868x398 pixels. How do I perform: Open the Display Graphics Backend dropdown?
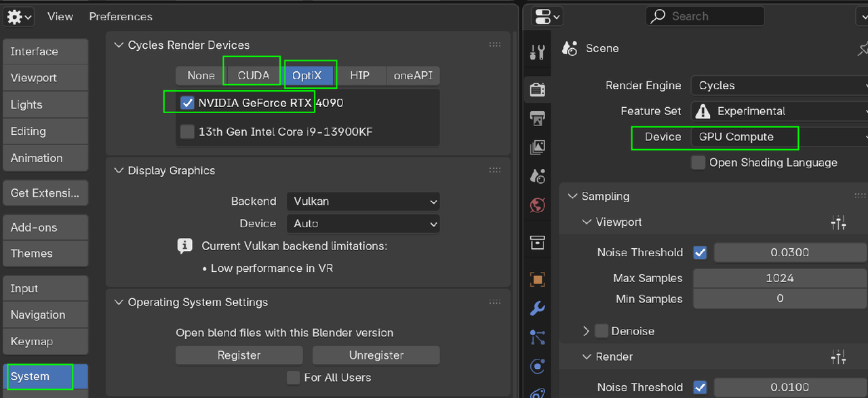click(363, 201)
